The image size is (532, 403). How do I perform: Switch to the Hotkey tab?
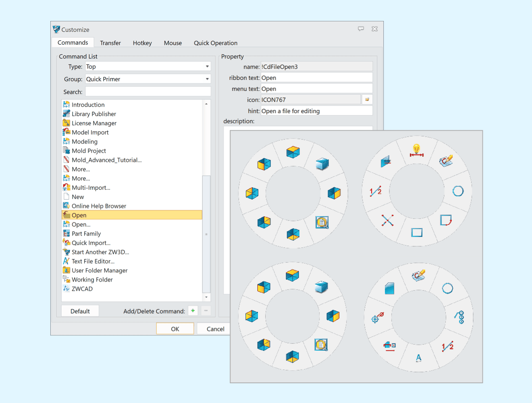coord(142,43)
